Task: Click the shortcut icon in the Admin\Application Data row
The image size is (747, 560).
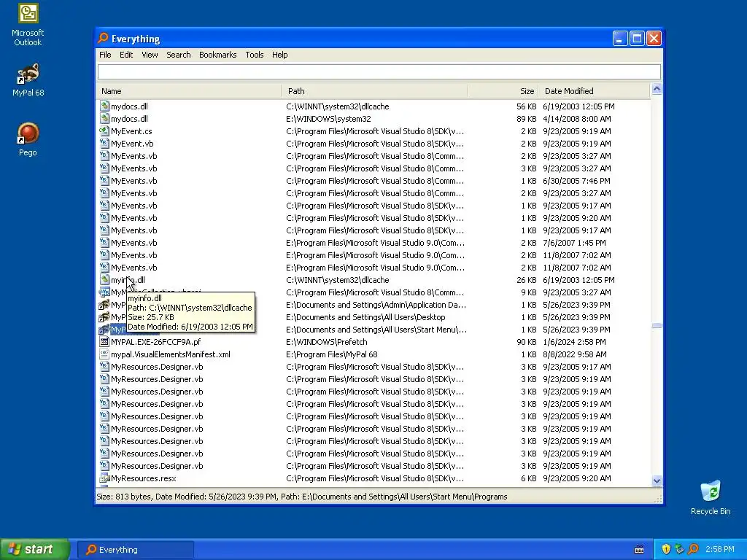Action: tap(104, 305)
